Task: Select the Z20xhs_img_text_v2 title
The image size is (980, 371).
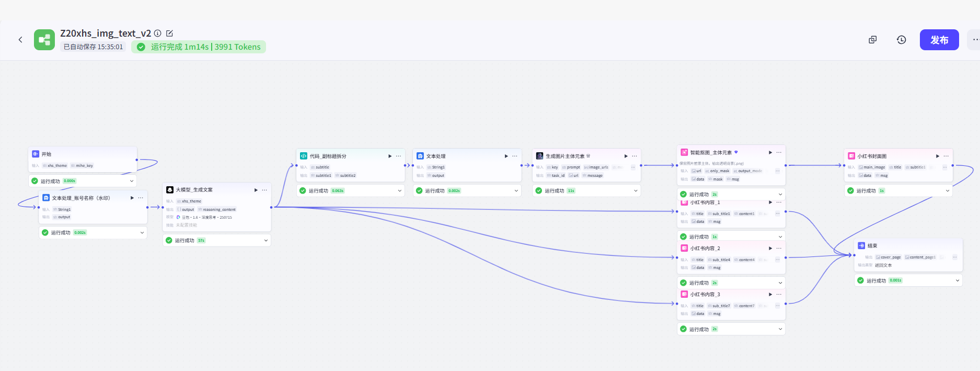Action: tap(106, 33)
